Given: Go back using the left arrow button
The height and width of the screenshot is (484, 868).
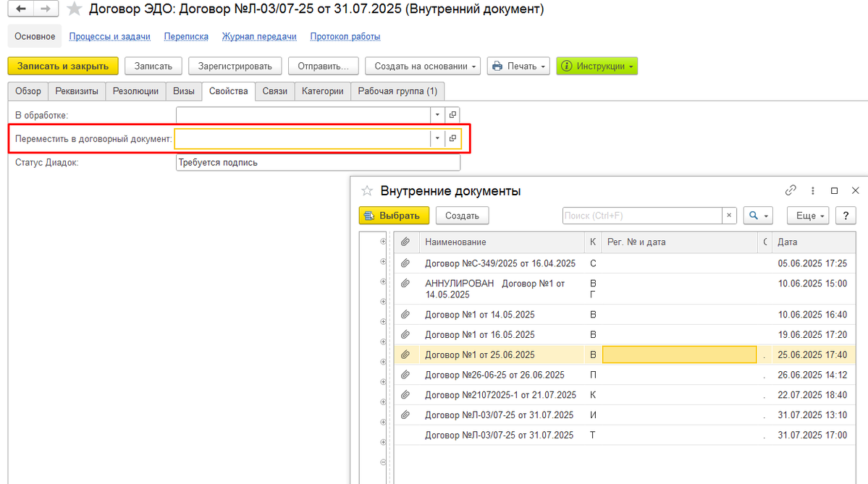Looking at the screenshot, I should tap(20, 9).
